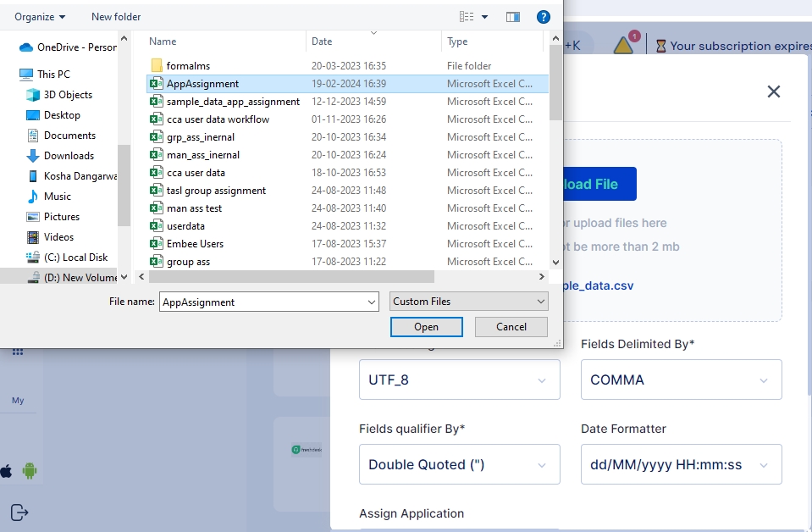Expand the Fields Delimited By COMMA dropdown
Screen dimensions: 812x532
coord(681,380)
